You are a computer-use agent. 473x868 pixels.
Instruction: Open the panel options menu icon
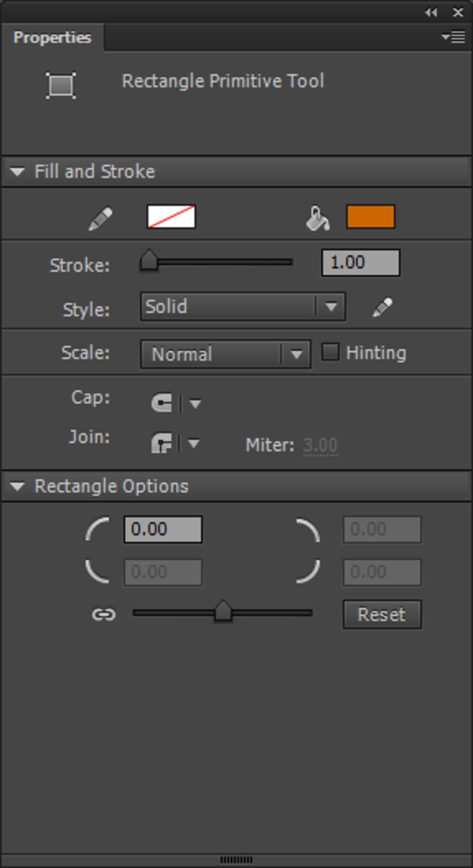[x=454, y=37]
